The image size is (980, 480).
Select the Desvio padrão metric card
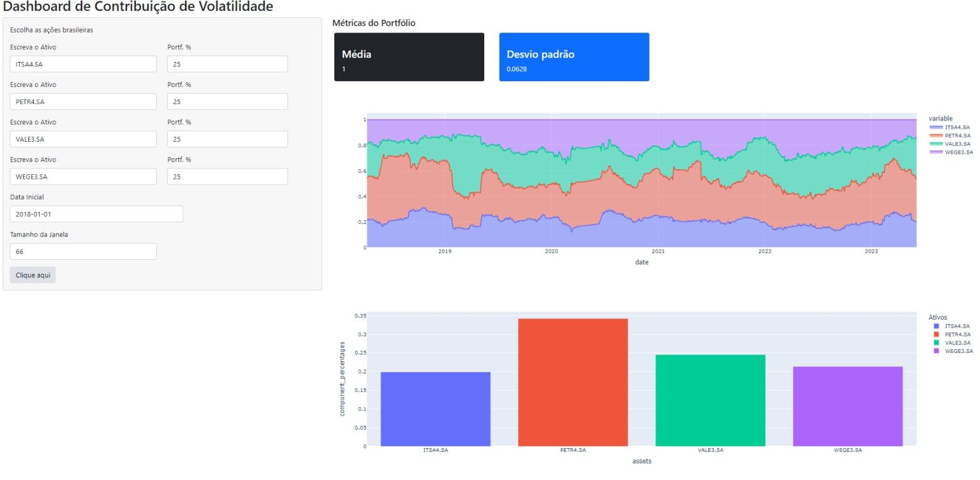click(x=574, y=57)
